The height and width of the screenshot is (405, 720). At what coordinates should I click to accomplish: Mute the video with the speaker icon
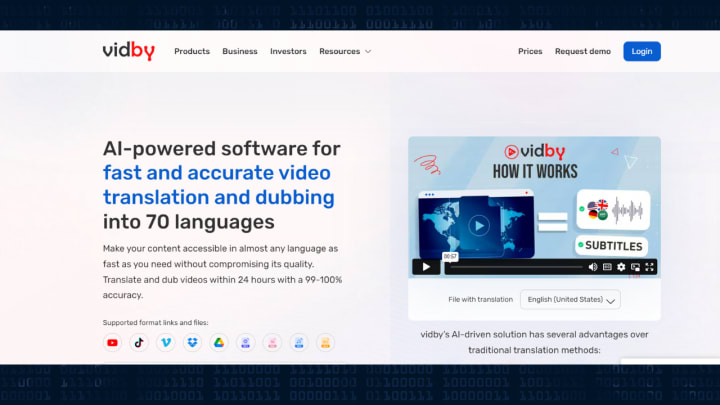593,267
